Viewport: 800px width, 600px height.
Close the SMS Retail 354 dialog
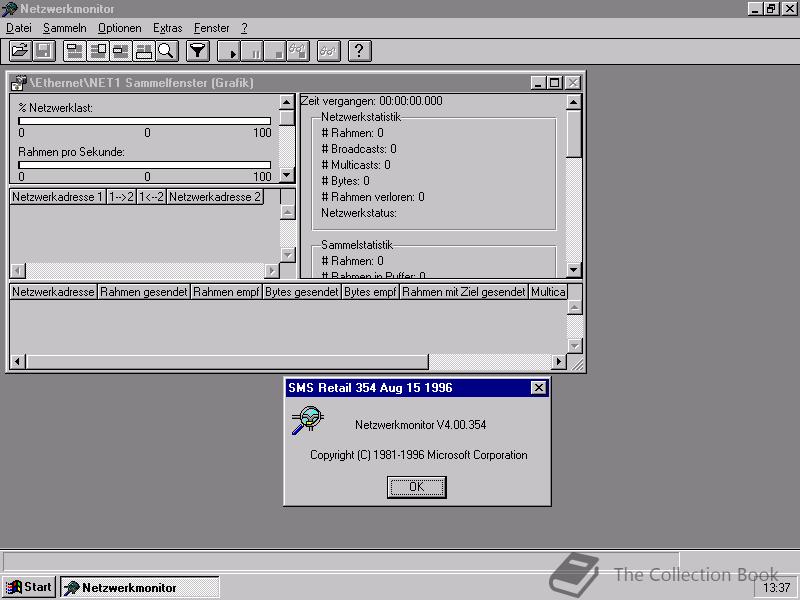click(x=538, y=388)
